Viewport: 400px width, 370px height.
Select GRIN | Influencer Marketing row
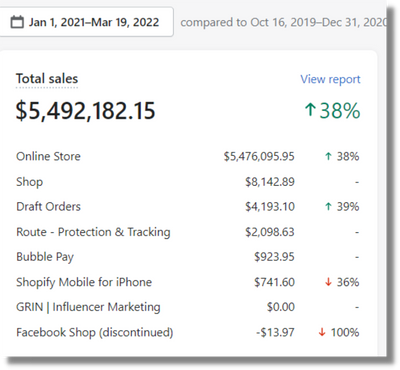188,307
